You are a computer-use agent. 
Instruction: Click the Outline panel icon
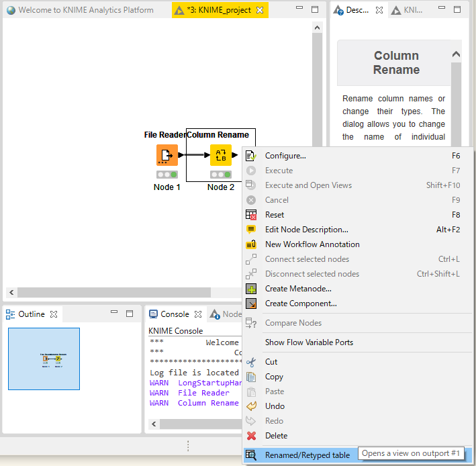click(x=10, y=314)
